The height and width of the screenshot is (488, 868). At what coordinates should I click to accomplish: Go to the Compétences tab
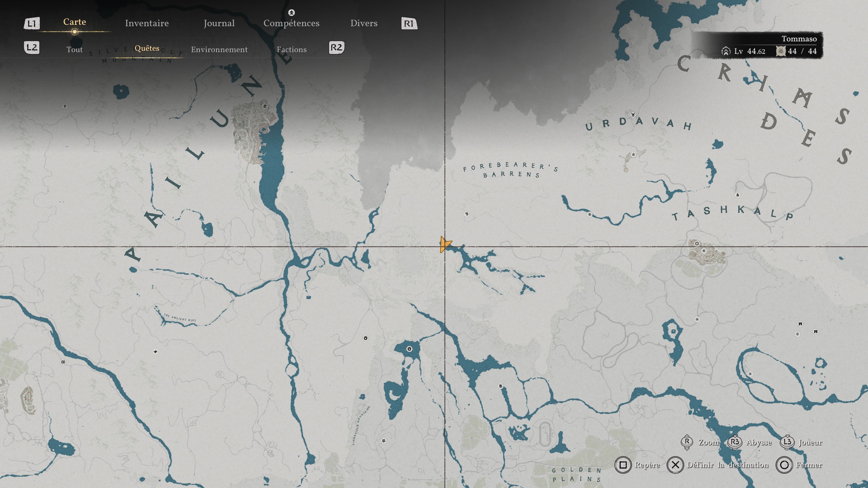tap(291, 23)
